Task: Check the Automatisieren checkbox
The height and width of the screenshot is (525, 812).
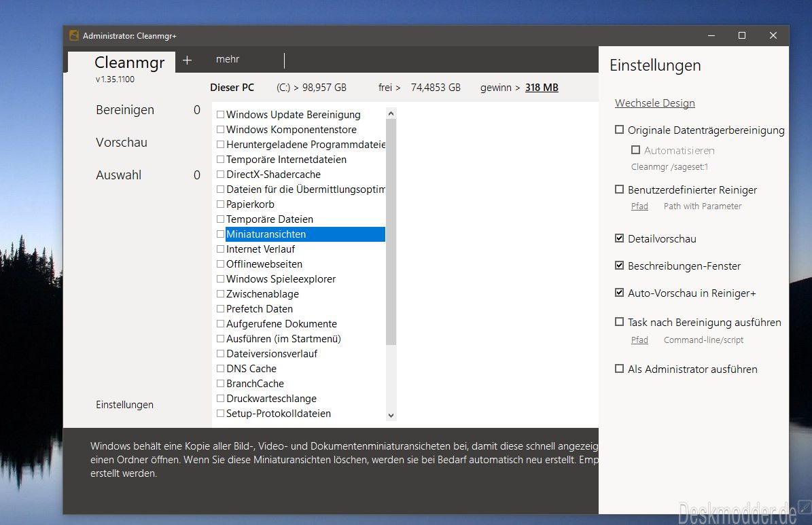Action: [x=636, y=149]
